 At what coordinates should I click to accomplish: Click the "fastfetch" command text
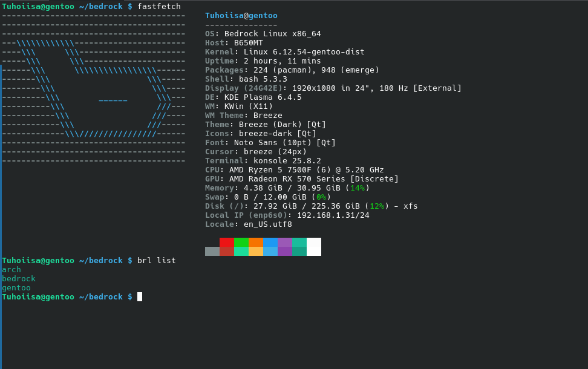[x=159, y=7]
